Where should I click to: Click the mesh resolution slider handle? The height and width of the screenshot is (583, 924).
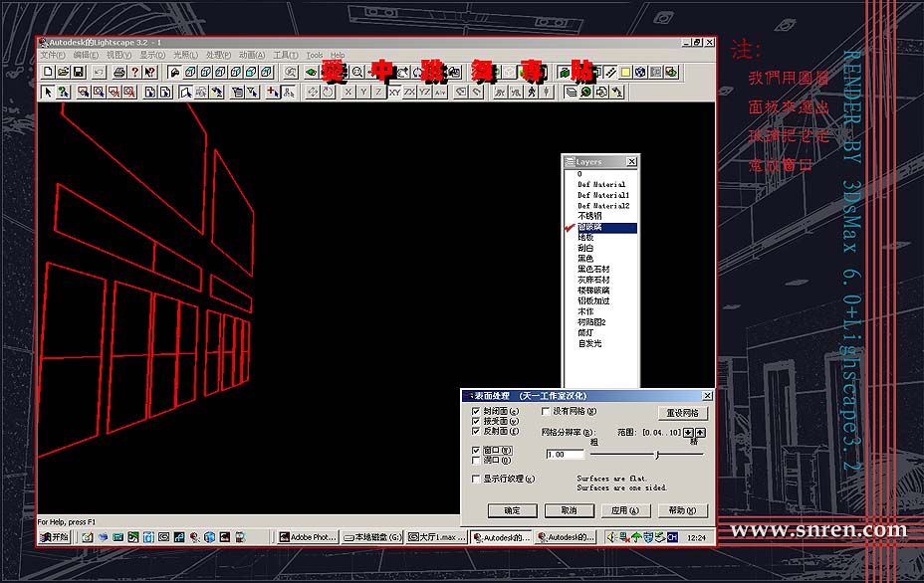657,454
